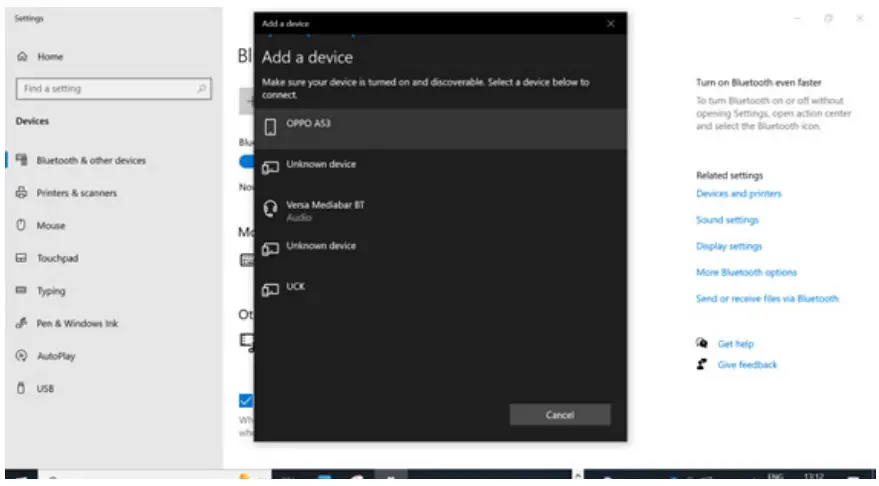879x486 pixels.
Task: Click the Typing keyboard icon
Action: (x=21, y=290)
